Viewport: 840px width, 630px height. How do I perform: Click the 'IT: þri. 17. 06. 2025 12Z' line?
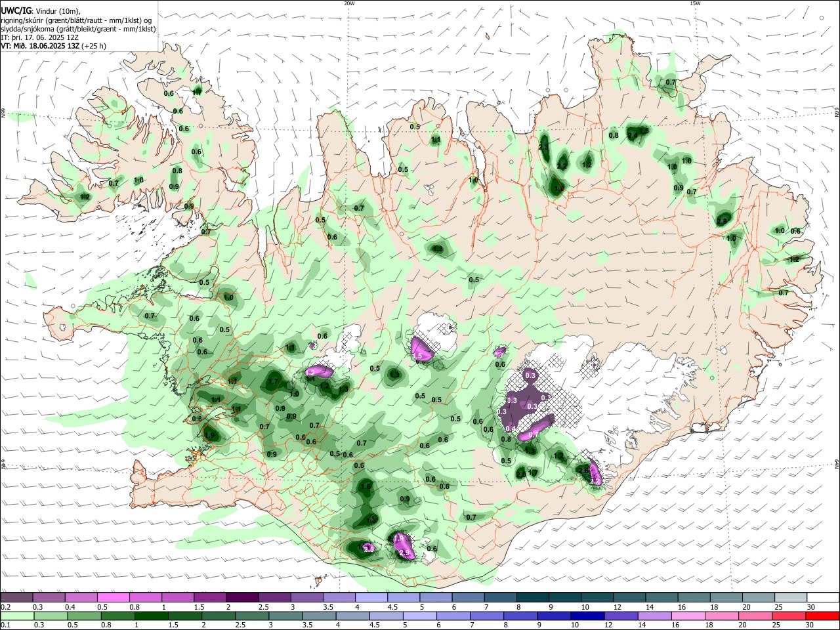39,37
